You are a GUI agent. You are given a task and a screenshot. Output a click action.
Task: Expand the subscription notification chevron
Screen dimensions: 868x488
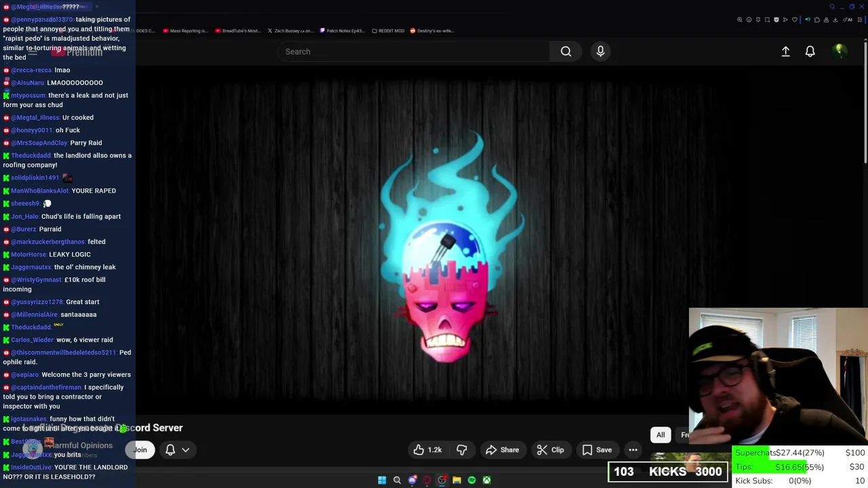point(185,450)
